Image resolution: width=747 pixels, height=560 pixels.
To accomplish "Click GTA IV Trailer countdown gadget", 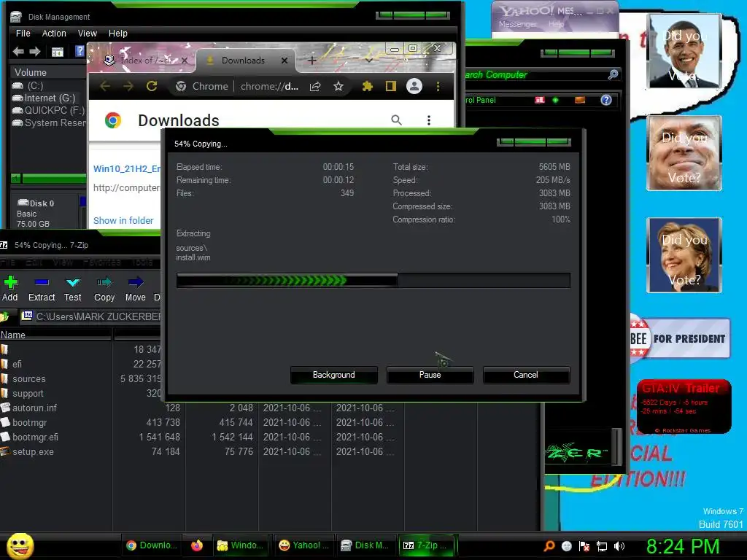I will tap(684, 406).
